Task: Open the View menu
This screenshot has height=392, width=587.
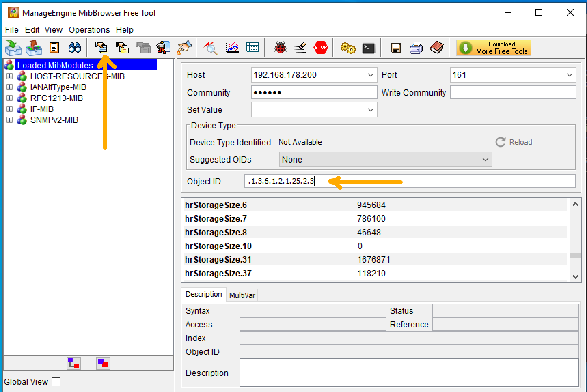Action: click(53, 30)
